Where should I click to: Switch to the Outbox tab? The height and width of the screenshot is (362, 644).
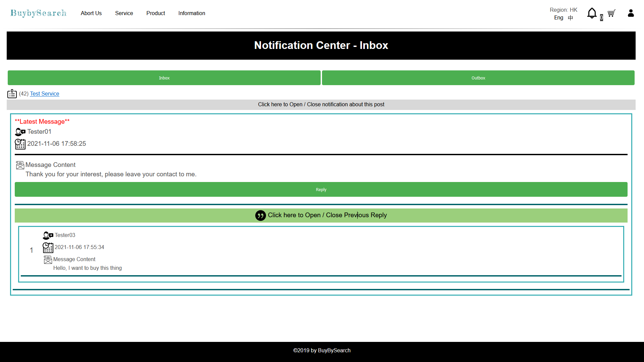click(x=478, y=78)
